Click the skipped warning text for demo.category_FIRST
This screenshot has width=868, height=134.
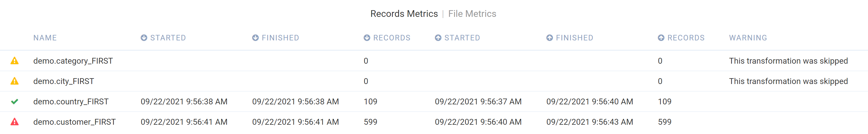(789, 61)
